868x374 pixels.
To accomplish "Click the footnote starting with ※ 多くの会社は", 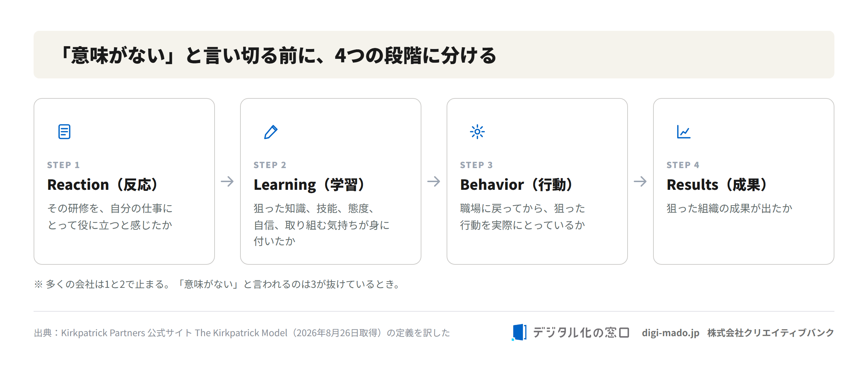I will 217,284.
